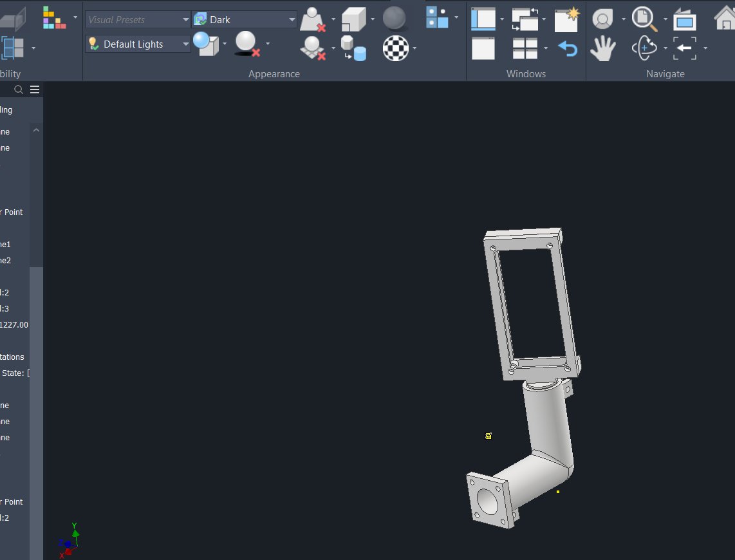Click the New window star icon
The image size is (735, 560).
click(567, 19)
